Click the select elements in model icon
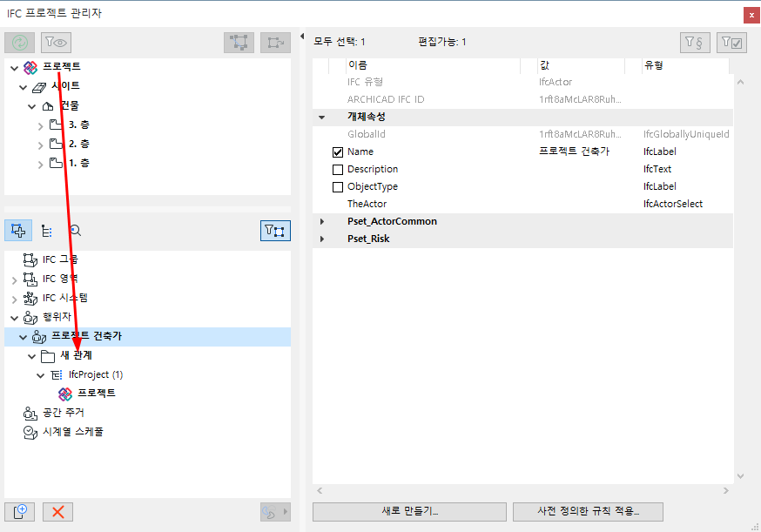The height and width of the screenshot is (532, 761). 239,43
